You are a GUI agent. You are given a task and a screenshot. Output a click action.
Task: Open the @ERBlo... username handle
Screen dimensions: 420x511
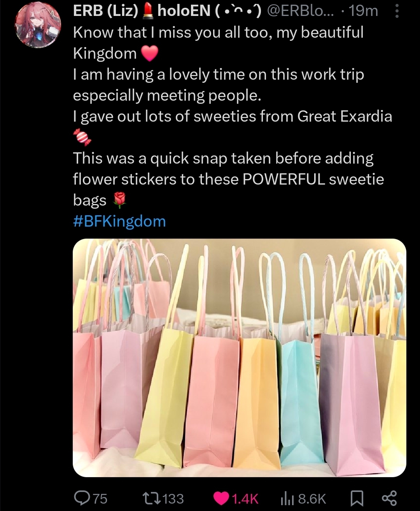[x=301, y=11]
